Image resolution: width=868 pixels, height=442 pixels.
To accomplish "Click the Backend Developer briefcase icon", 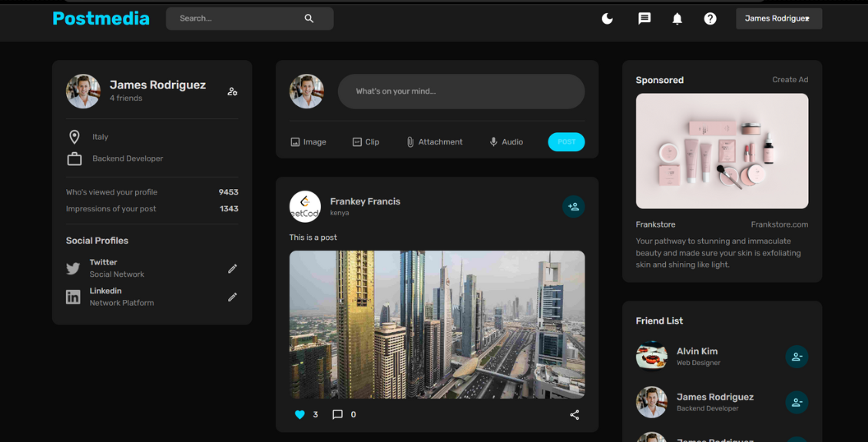I will (x=75, y=159).
